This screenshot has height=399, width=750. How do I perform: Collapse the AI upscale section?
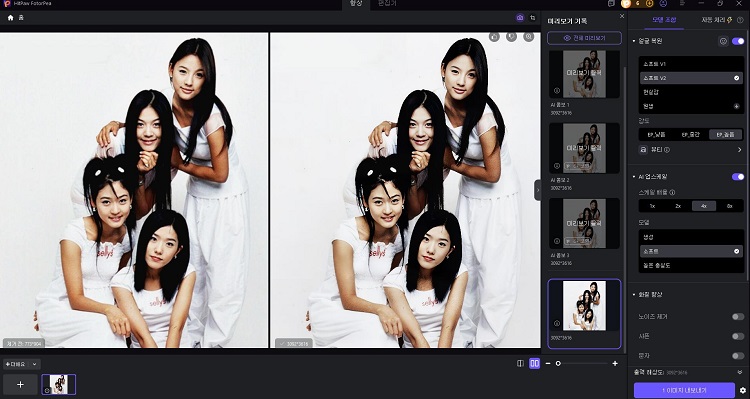634,177
